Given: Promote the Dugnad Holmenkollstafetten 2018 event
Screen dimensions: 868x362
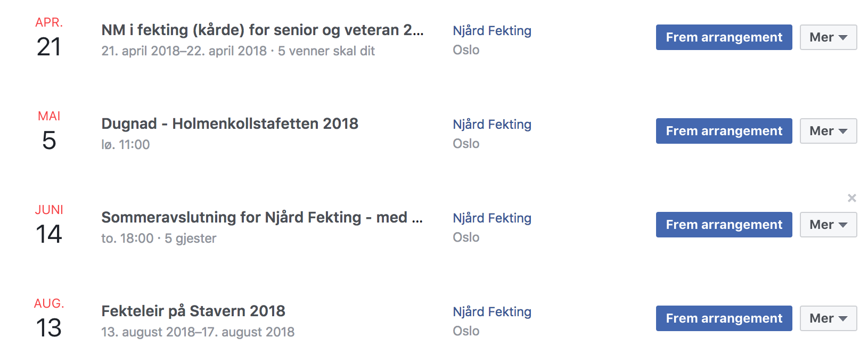Looking at the screenshot, I should 724,131.
